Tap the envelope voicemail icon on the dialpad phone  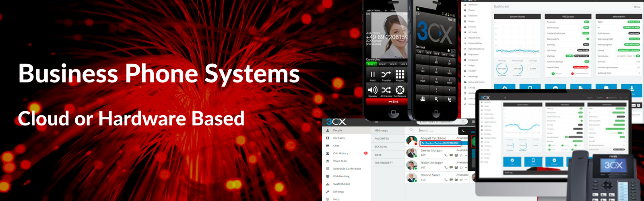click(x=453, y=51)
